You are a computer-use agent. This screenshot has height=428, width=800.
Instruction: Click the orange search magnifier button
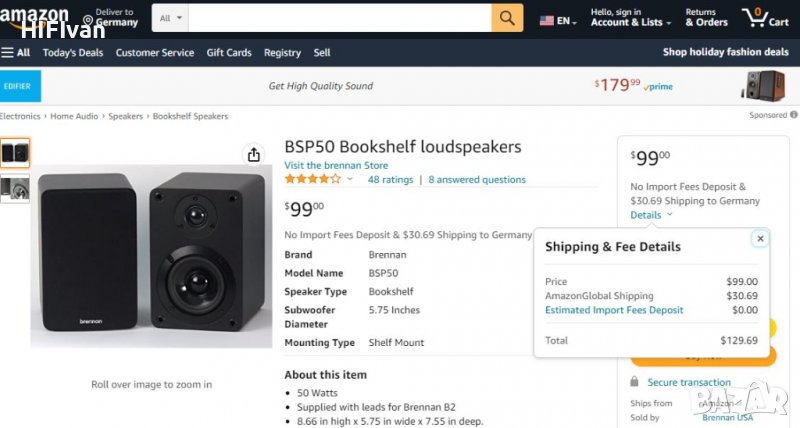[x=507, y=18]
